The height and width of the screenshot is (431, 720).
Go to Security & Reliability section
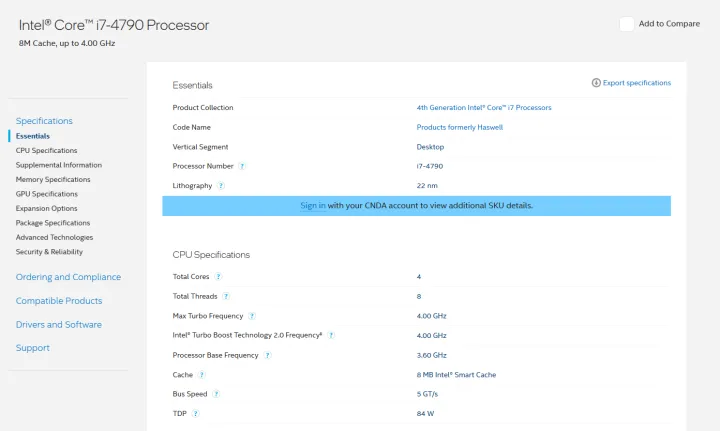pos(49,252)
